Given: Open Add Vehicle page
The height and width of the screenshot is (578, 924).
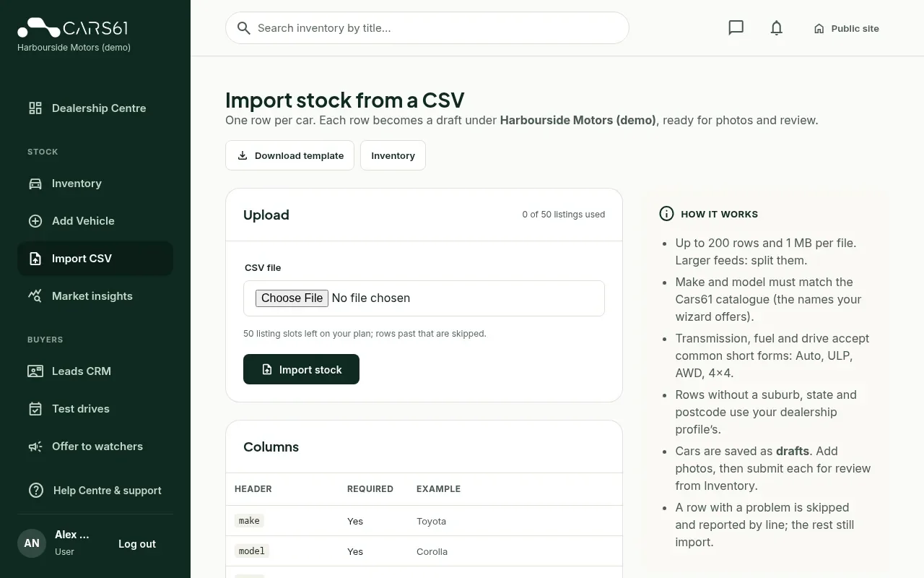Looking at the screenshot, I should click(x=95, y=221).
